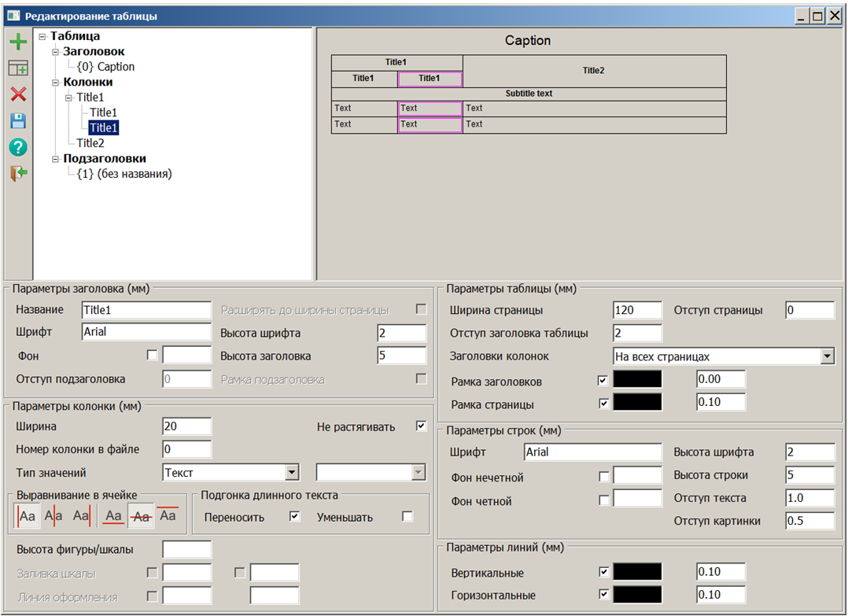
Task: Click the red X delete icon
Action: pos(17,94)
